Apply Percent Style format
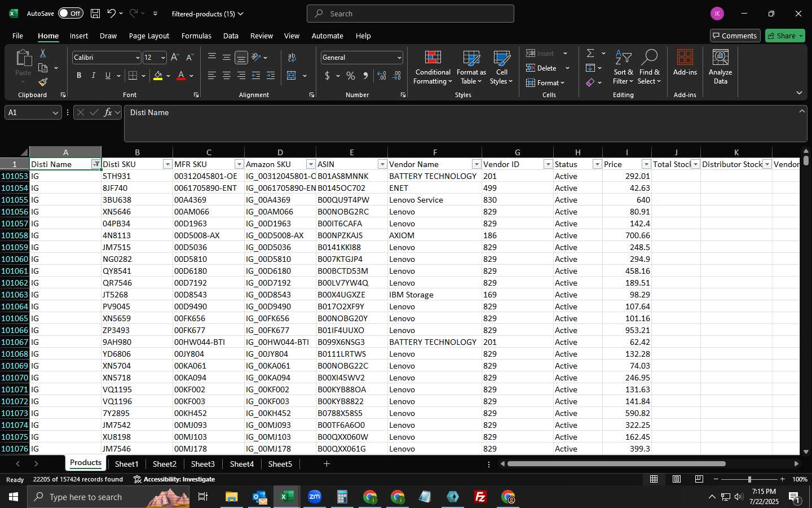The image size is (812, 508). 351,76
